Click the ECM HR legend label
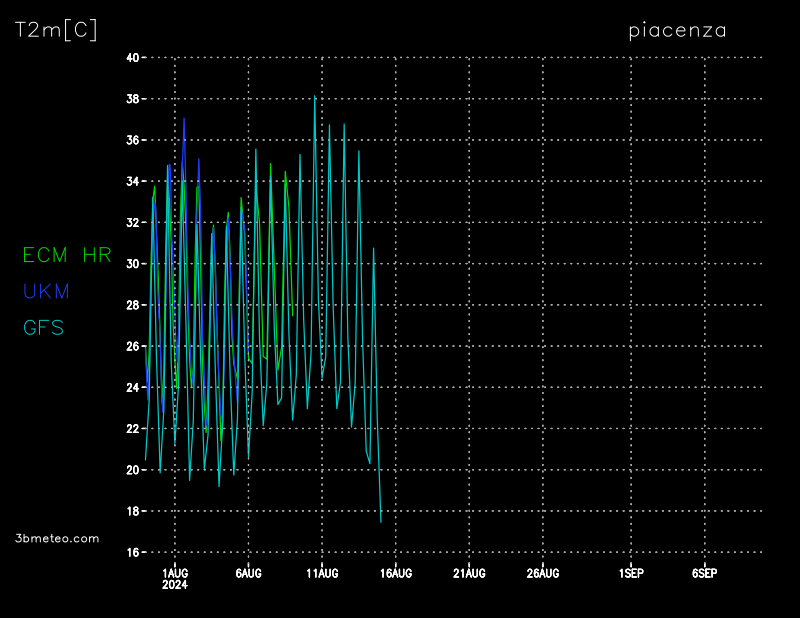Screen dimensions: 800x618 67,255
